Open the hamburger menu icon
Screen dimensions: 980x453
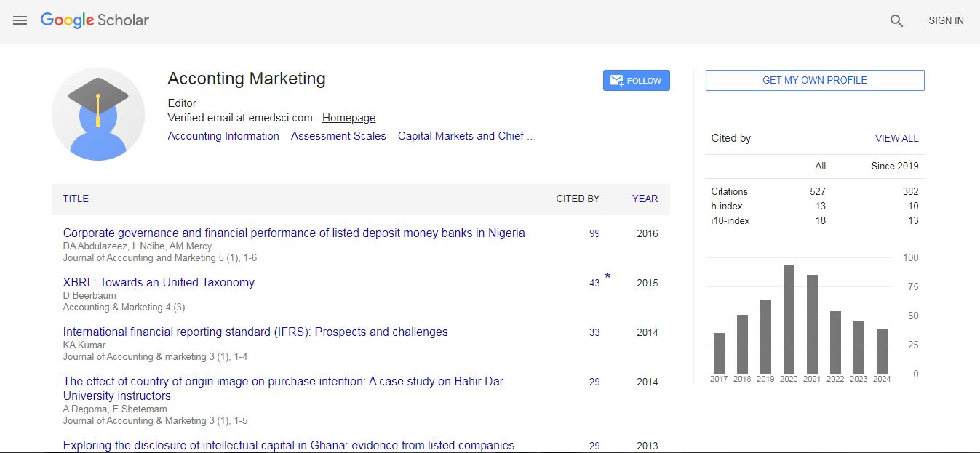point(20,20)
